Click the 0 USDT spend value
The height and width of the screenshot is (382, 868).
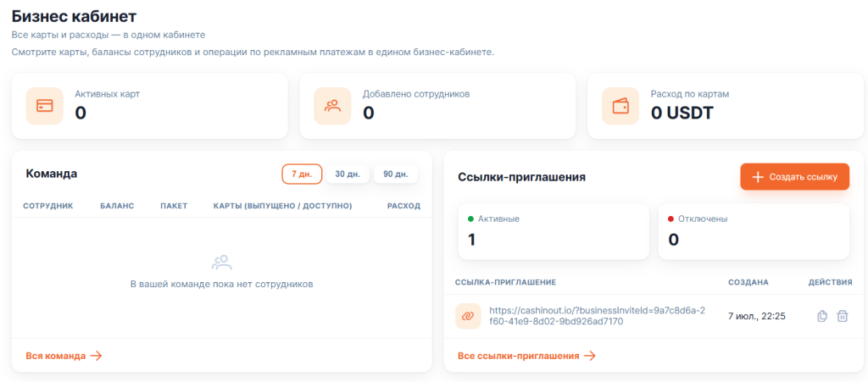tap(682, 113)
